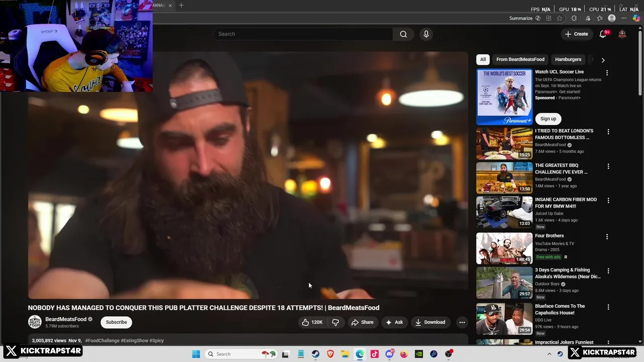Open options for London's Famous Bottomless video

[608, 132]
